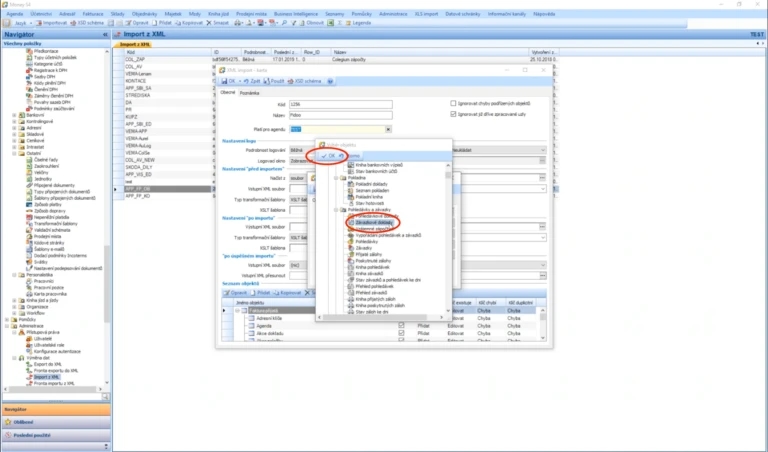Screen dimensions: 768x452
Task: Switch to the Poznámka tab
Action: tap(249, 93)
